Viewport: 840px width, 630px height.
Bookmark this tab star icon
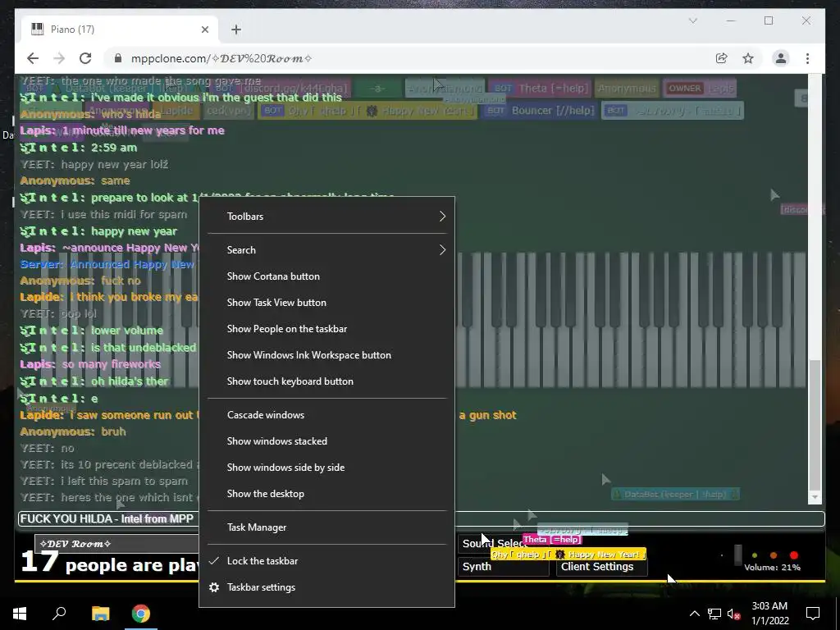pyautogui.click(x=748, y=58)
